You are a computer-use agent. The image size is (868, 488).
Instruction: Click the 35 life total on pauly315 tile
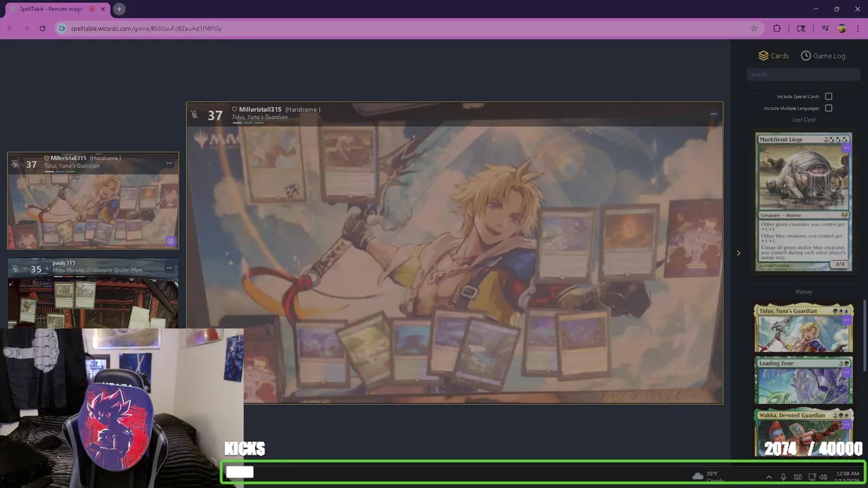pos(36,269)
